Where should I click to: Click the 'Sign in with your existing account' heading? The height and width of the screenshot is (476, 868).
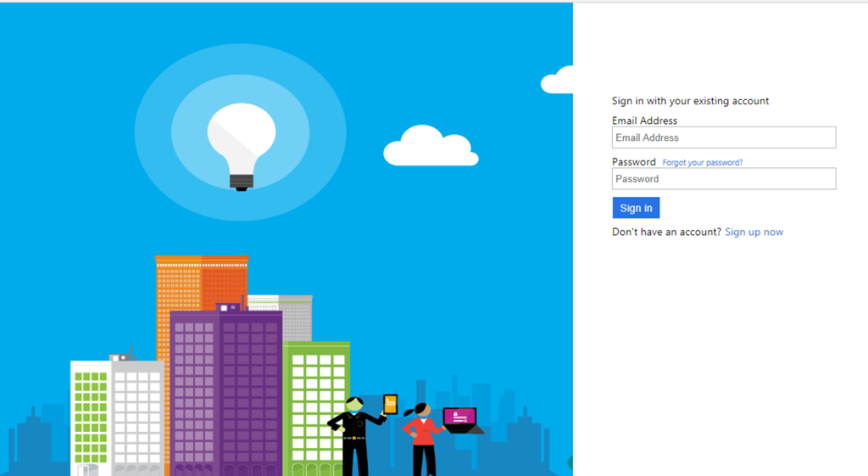(x=690, y=101)
